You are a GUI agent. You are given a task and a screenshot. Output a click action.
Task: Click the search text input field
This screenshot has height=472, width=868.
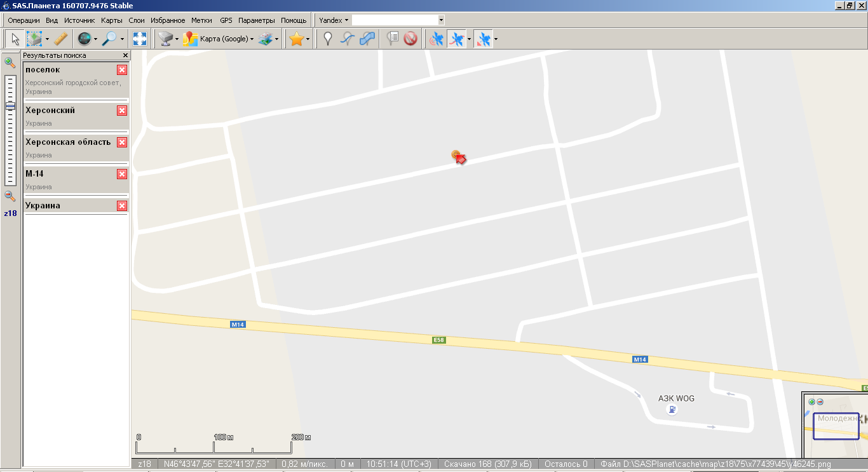394,20
